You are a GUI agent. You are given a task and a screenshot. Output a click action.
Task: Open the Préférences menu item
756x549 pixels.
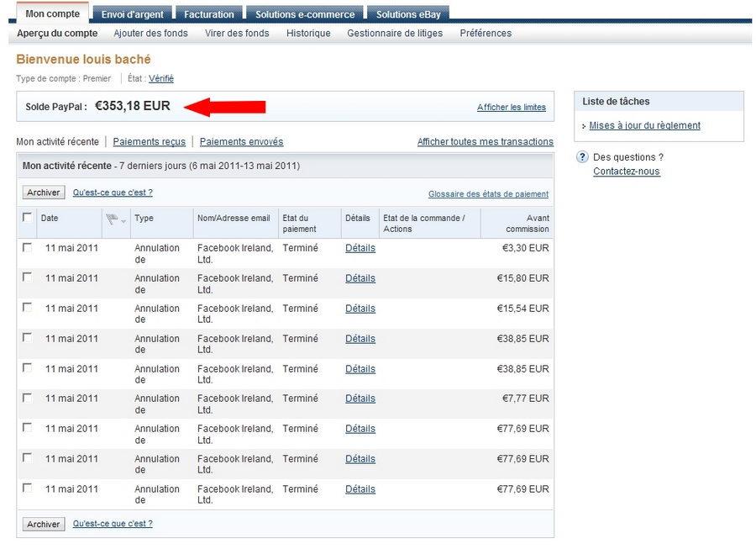[486, 33]
